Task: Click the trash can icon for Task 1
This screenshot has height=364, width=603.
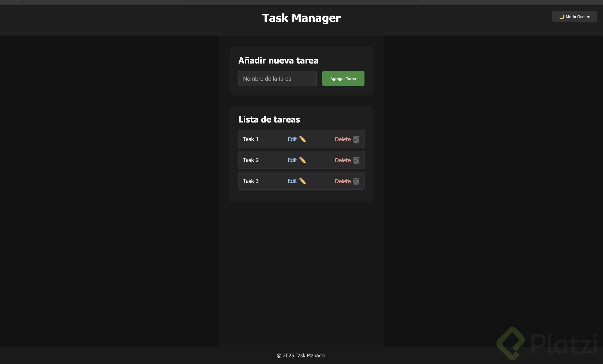Action: 356,139
